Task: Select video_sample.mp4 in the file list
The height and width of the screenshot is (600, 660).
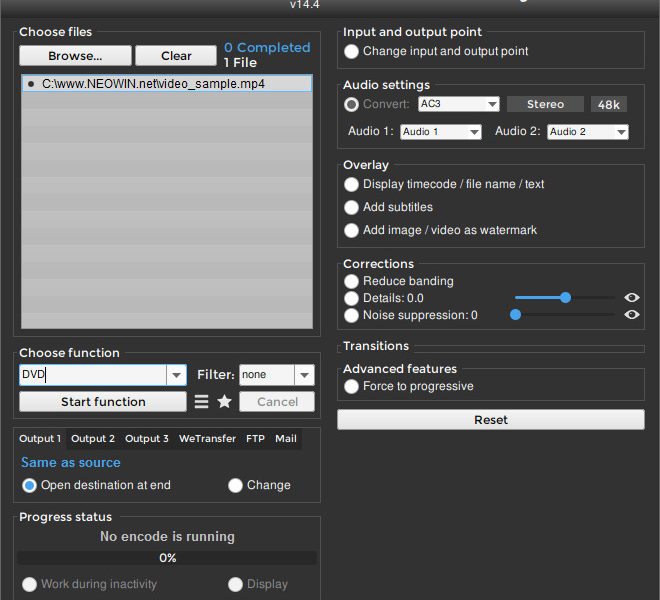Action: click(153, 85)
